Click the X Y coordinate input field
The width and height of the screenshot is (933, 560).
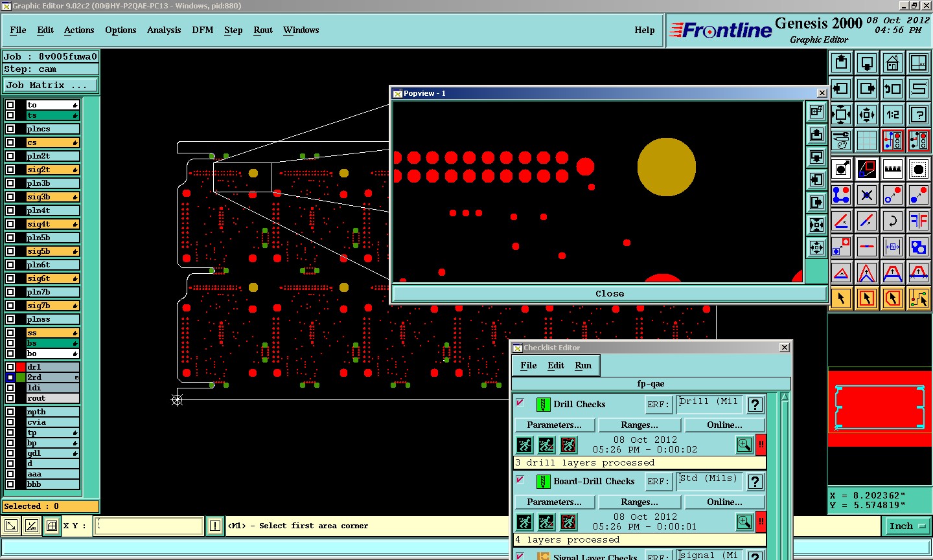point(149,526)
